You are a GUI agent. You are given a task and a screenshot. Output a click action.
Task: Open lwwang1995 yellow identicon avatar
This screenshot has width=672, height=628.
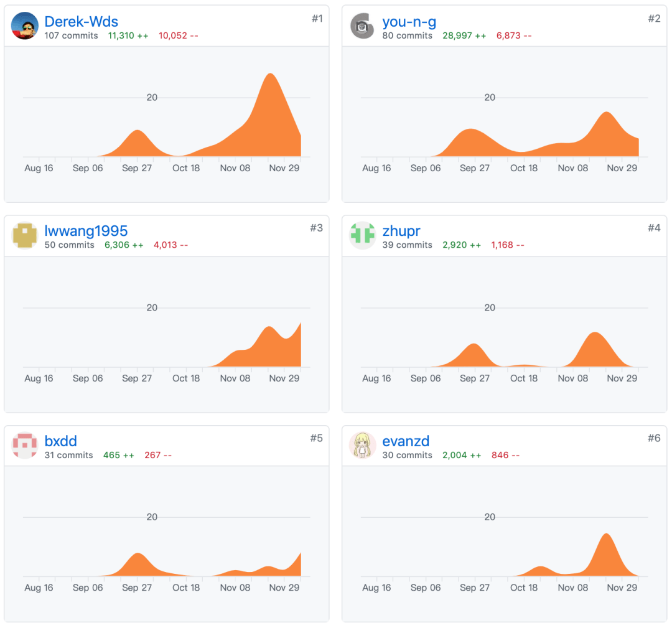coord(24,235)
